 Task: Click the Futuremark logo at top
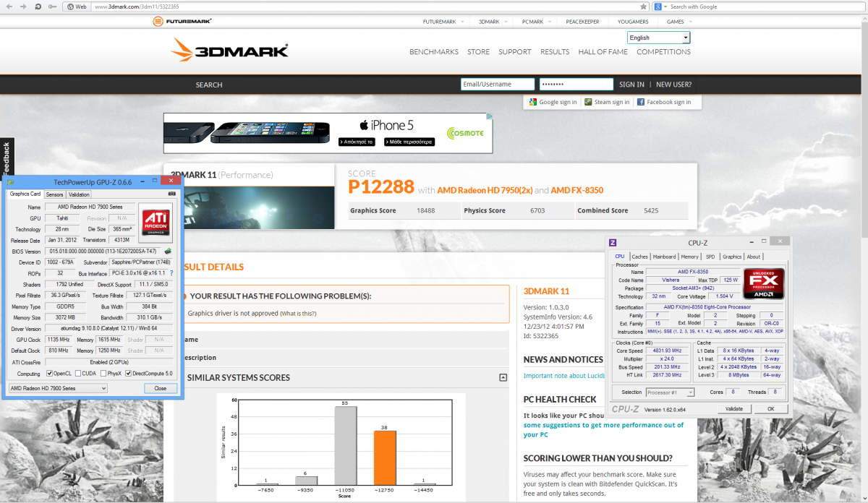[182, 21]
